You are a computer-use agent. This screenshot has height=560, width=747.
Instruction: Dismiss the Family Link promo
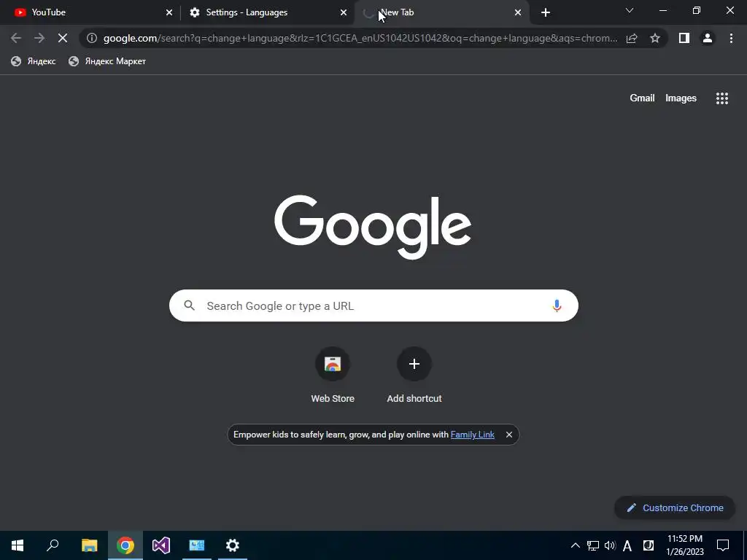(508, 435)
